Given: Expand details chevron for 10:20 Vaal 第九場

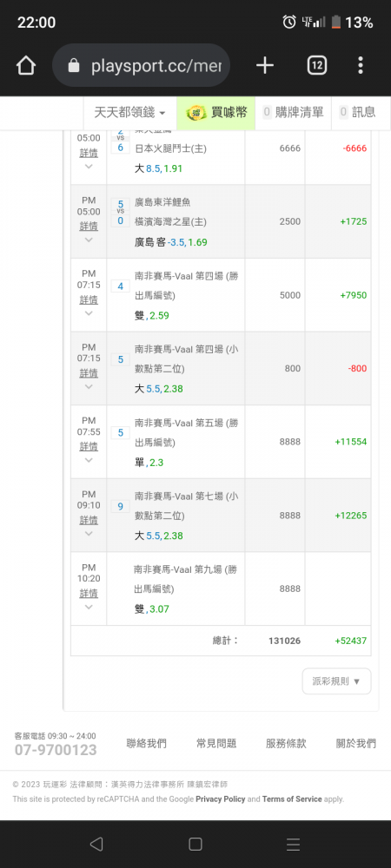Looking at the screenshot, I should click(x=89, y=608).
